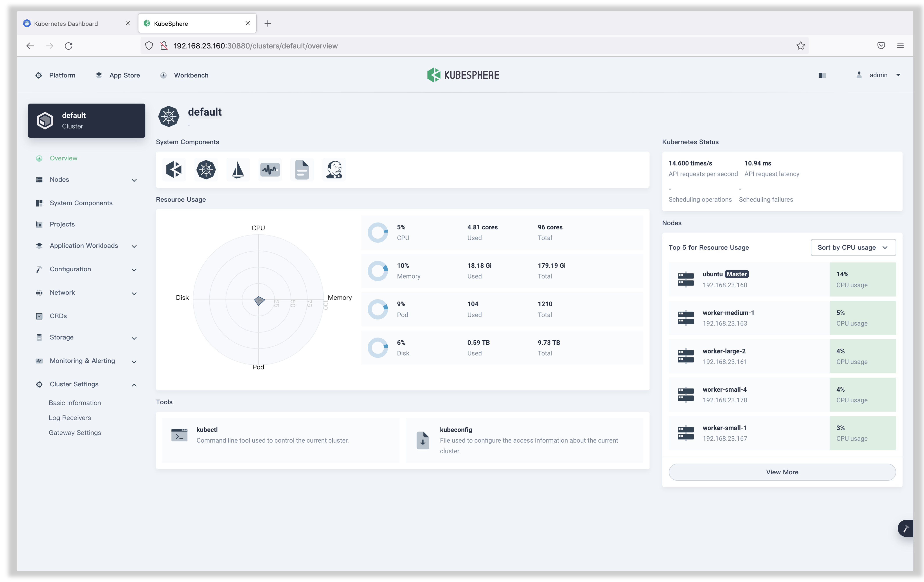Open the toolbox hammer floating button
The height and width of the screenshot is (582, 924).
point(906,528)
